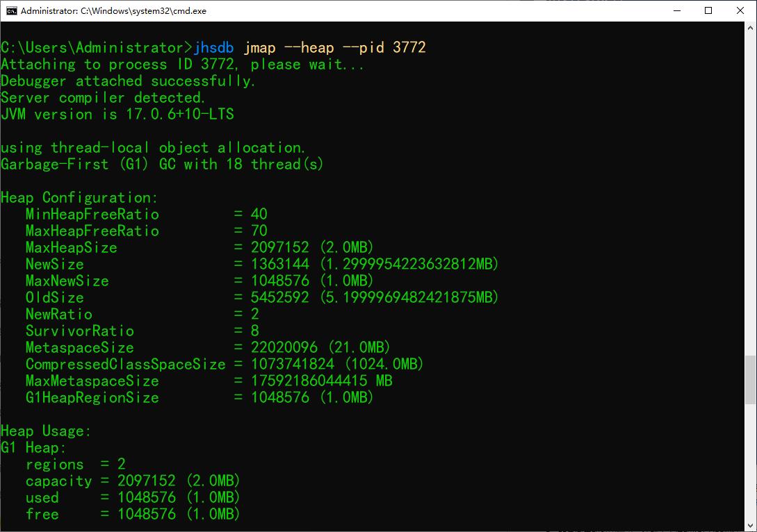
Task: Close the Administrator cmd.exe window
Action: pos(740,10)
